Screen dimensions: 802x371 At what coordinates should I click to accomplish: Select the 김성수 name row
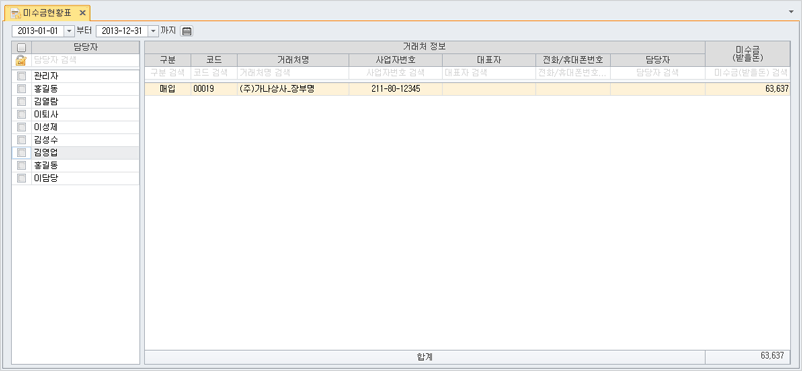tap(85, 140)
